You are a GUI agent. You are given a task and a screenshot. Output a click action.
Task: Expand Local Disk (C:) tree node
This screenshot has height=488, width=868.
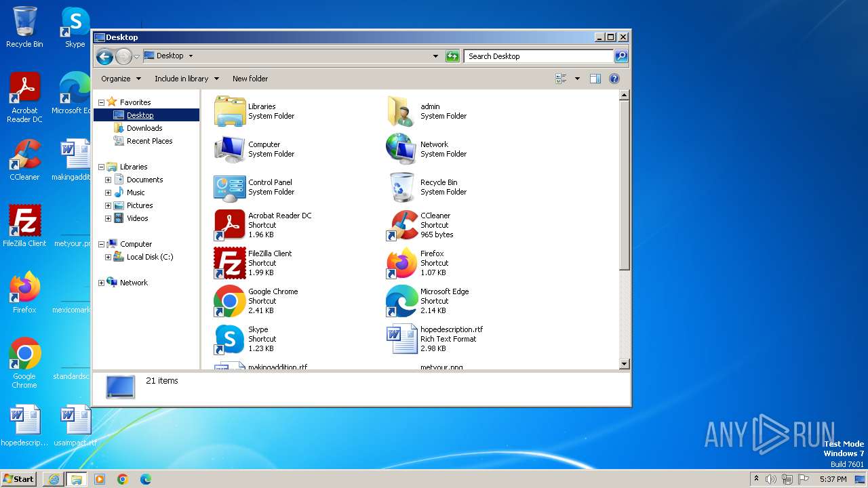point(108,257)
